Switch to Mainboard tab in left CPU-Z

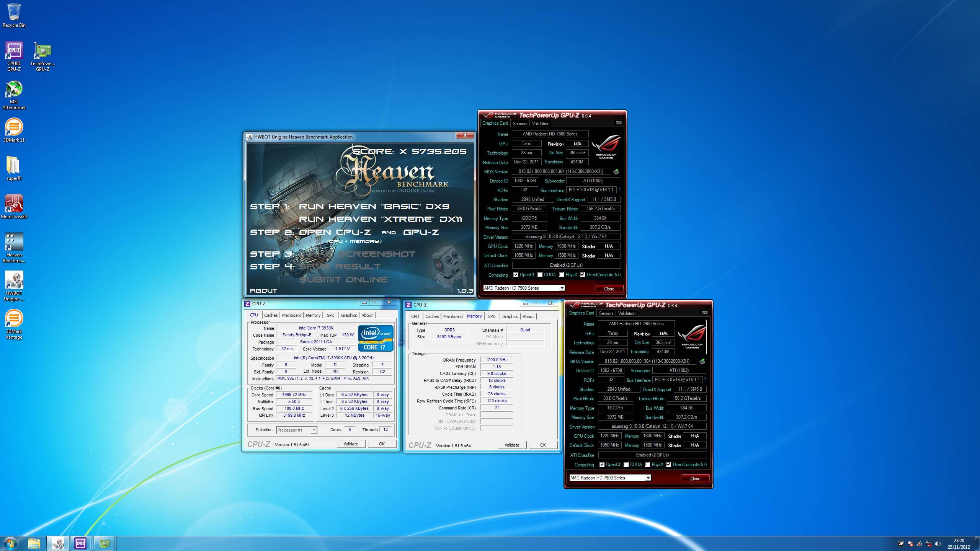(292, 315)
